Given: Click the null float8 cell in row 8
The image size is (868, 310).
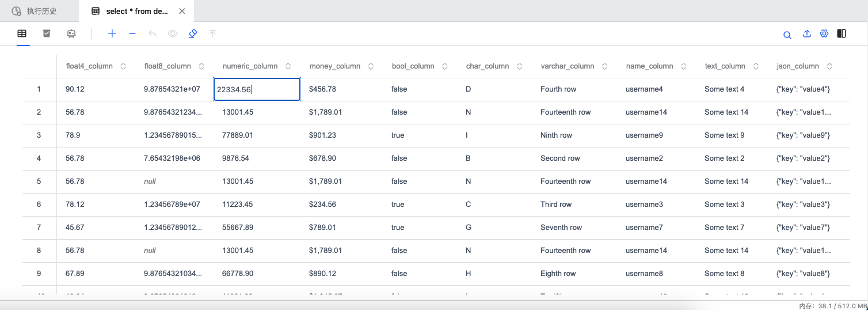Looking at the screenshot, I should click(150, 251).
